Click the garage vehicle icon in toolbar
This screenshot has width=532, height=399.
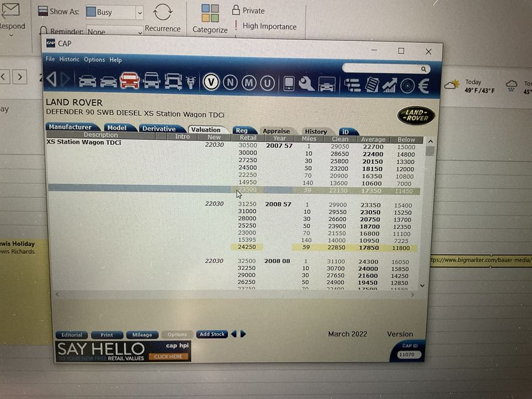coord(327,85)
